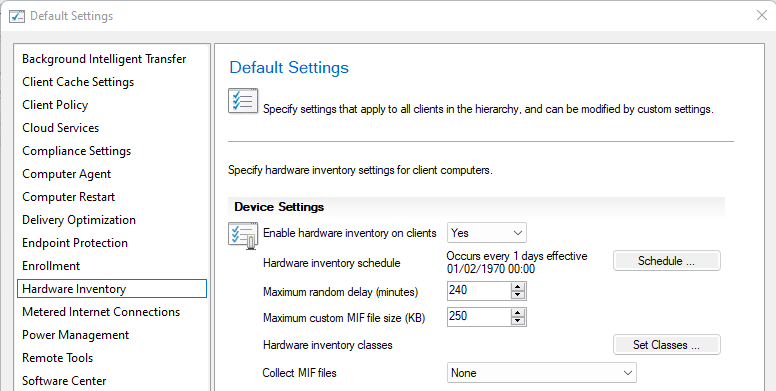The height and width of the screenshot is (391, 776).
Task: Open the Set Classes dialog
Action: [x=667, y=345]
